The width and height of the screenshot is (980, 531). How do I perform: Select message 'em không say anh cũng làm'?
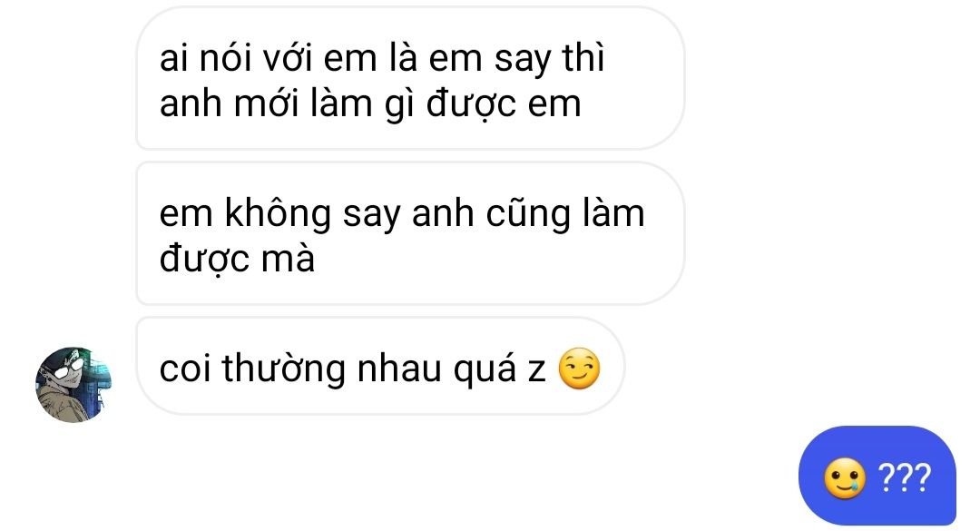pyautogui.click(x=410, y=233)
